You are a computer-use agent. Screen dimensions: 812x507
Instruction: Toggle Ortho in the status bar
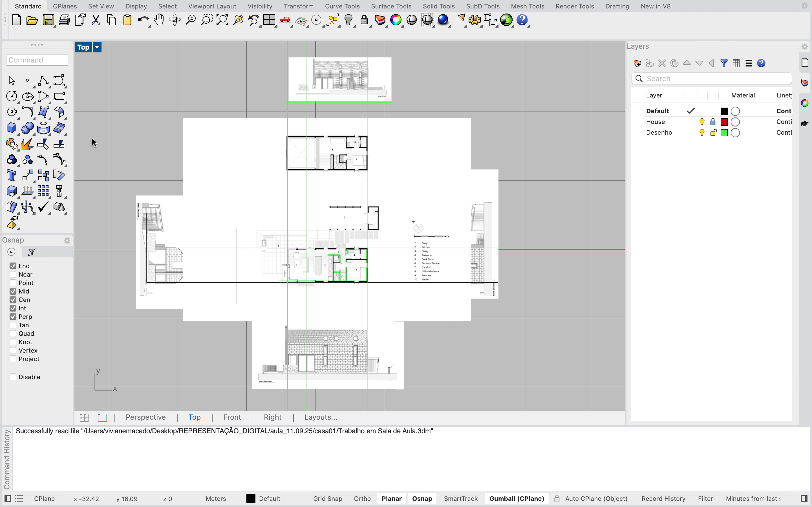coord(362,499)
